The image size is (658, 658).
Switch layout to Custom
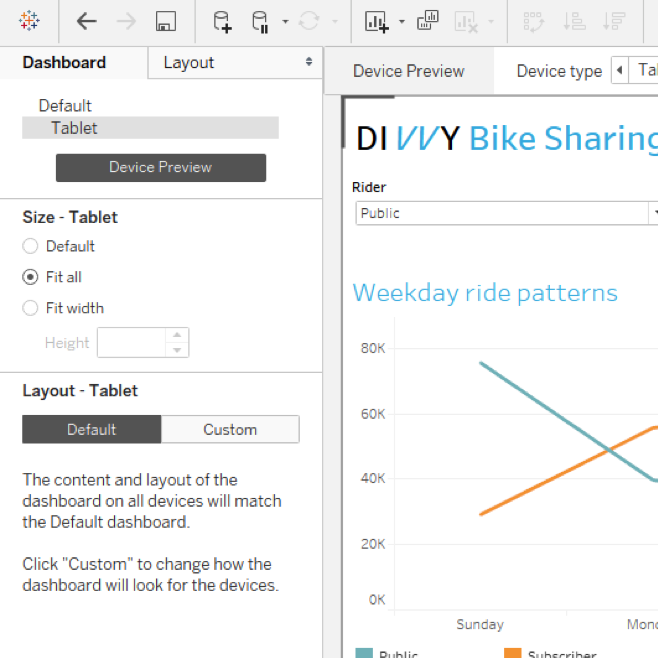coord(230,430)
